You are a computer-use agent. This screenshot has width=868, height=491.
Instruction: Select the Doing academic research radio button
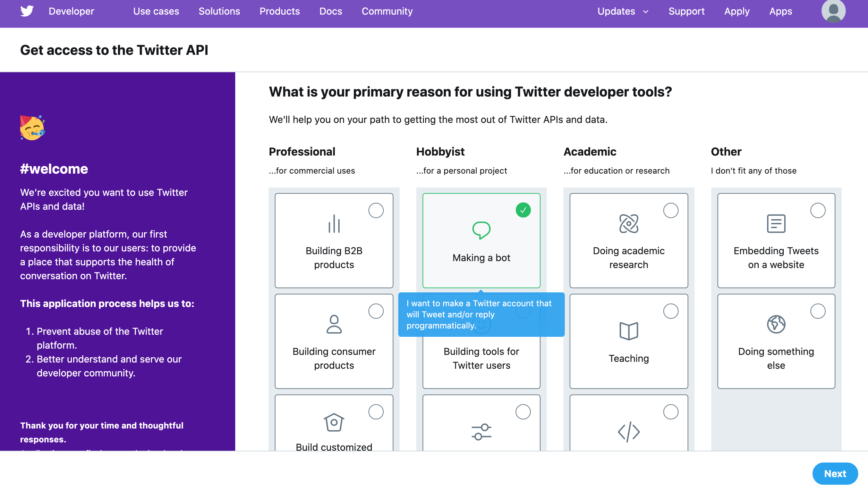tap(671, 210)
